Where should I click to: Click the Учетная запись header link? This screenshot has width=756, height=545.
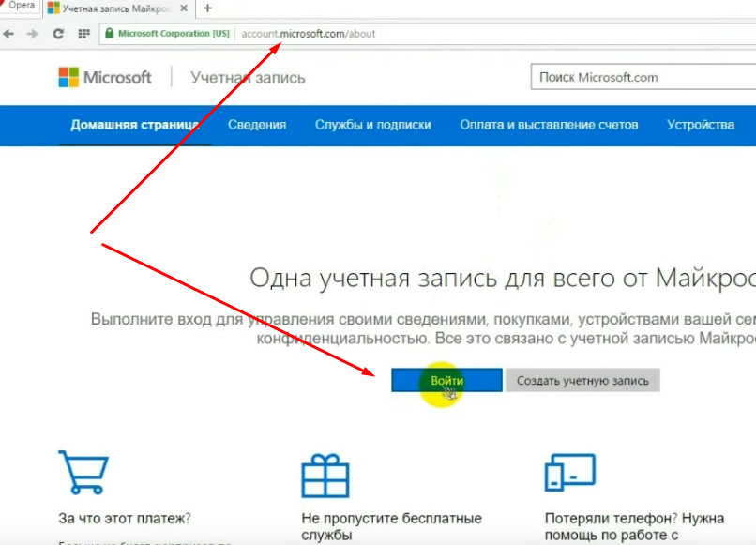click(x=248, y=78)
